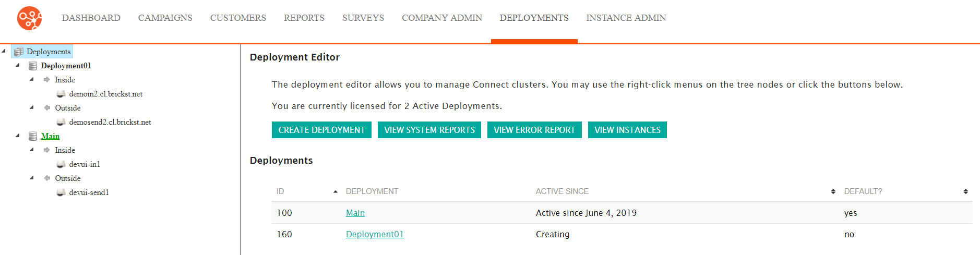This screenshot has width=980, height=255.
Task: Collapse the Deployments root node
Action: (4, 51)
